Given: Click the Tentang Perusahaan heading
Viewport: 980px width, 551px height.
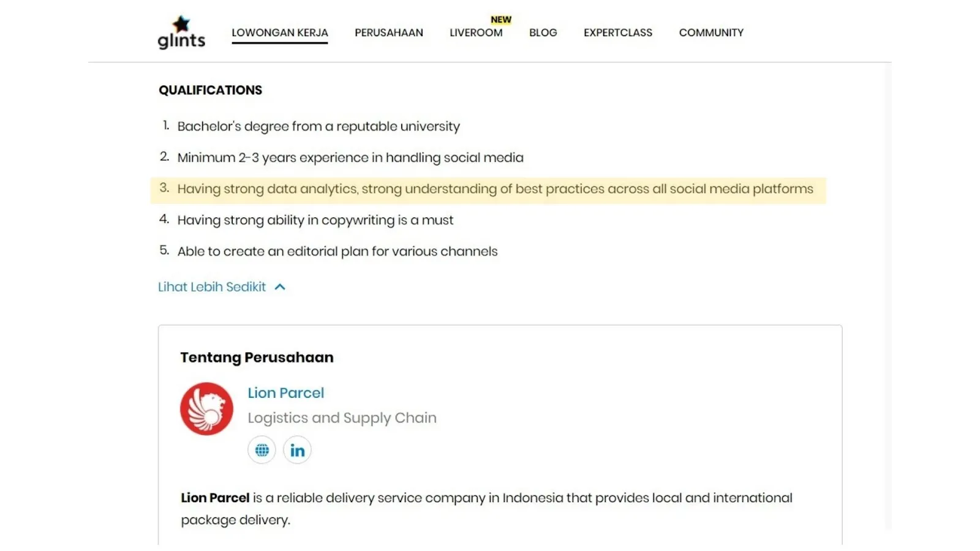Looking at the screenshot, I should (257, 357).
